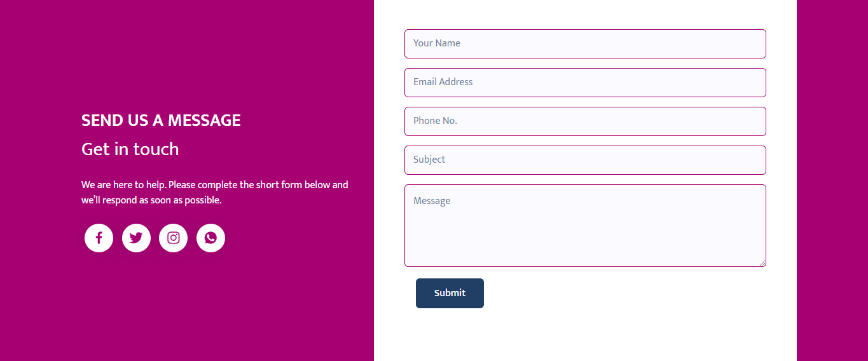Focus the Your Name field
The image size is (868, 361).
click(585, 44)
